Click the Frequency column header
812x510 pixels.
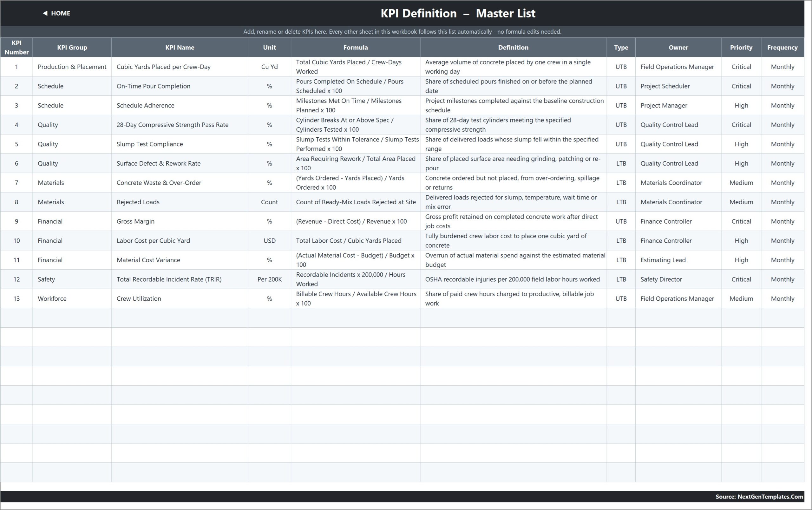pos(782,47)
